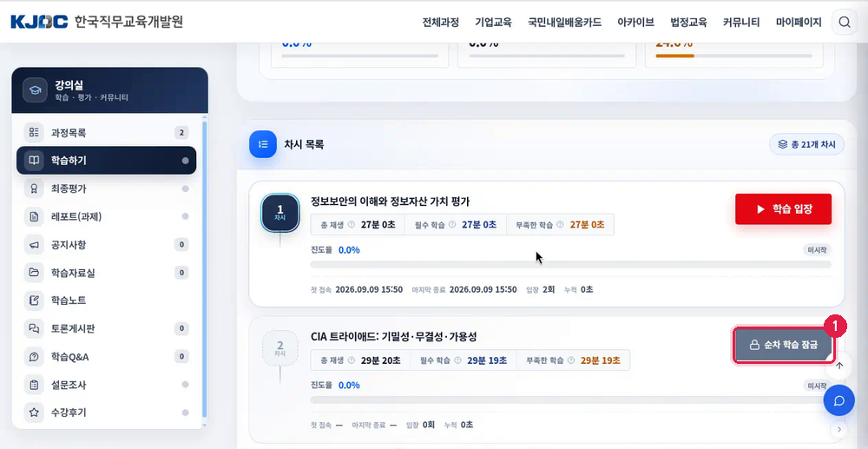Click the search magnifier icon in header

[845, 22]
